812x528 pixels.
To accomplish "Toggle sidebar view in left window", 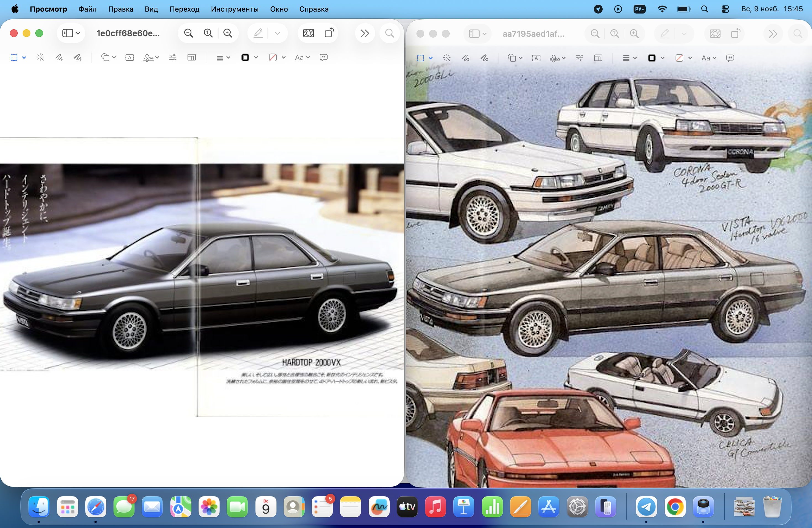I will tap(68, 33).
